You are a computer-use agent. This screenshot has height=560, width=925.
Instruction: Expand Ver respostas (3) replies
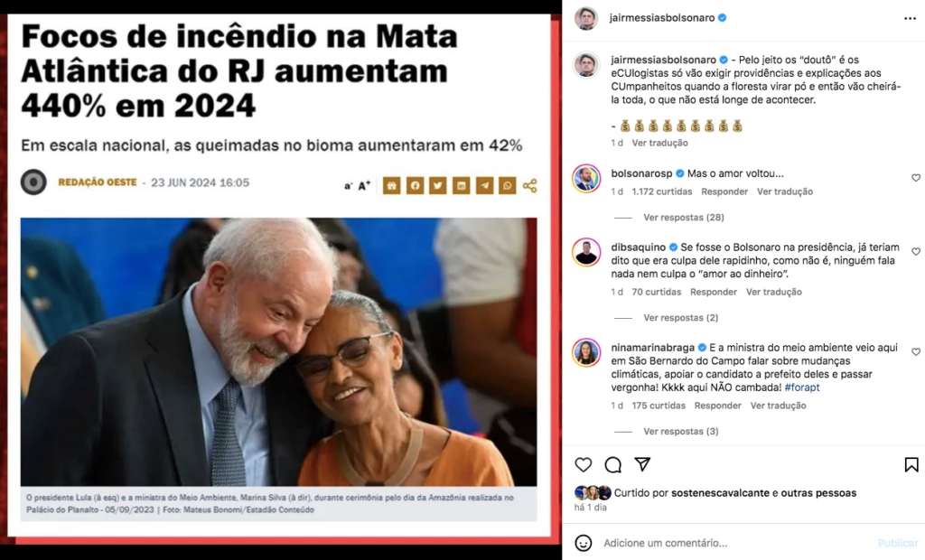click(x=680, y=432)
